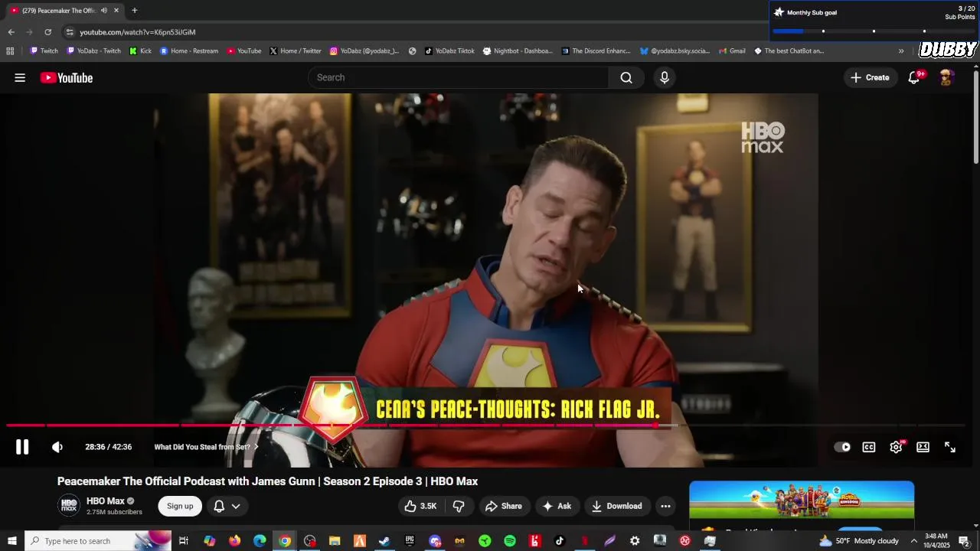Start voice search with microphone
The image size is (980, 551).
pyautogui.click(x=665, y=77)
